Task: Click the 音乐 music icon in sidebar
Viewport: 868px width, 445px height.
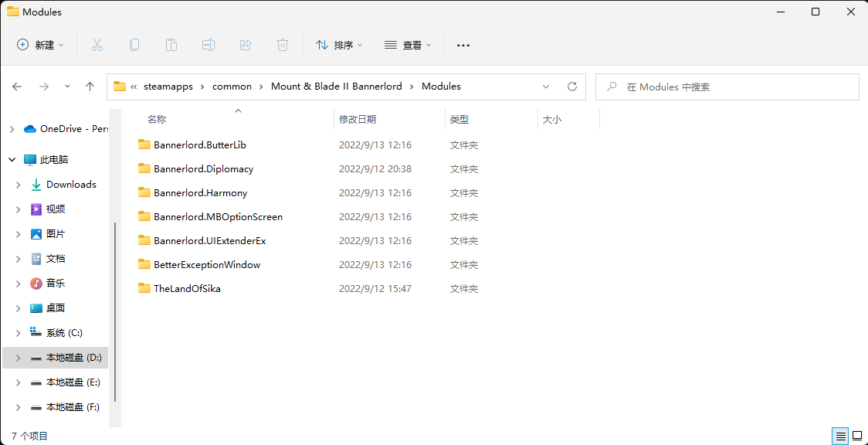Action: [36, 284]
